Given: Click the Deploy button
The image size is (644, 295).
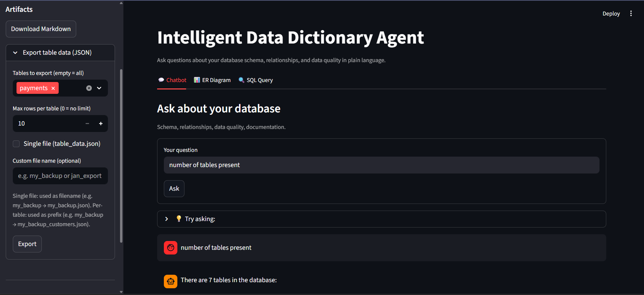Looking at the screenshot, I should click(x=611, y=14).
